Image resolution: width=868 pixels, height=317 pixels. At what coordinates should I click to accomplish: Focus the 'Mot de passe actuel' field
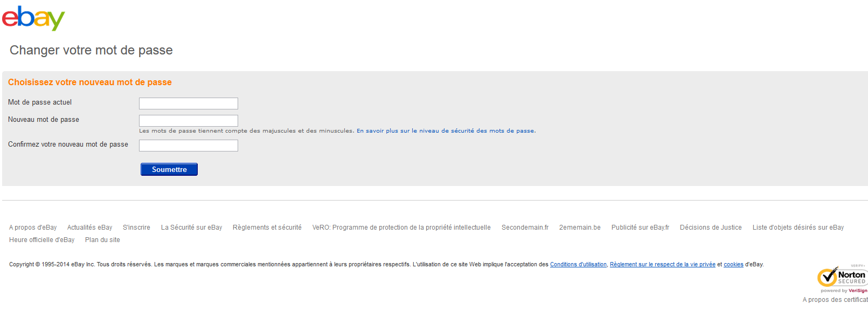[x=188, y=104]
